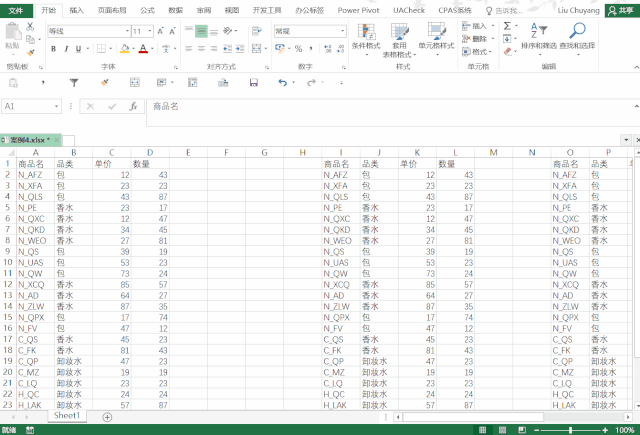Click the zoom in plus button
This screenshot has height=435, width=640.
(605, 430)
